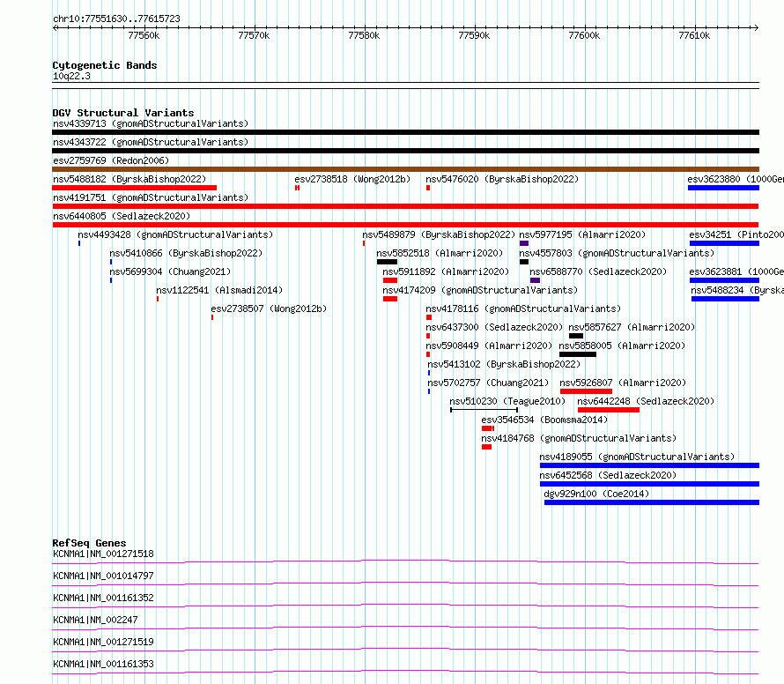Image resolution: width=784 pixels, height=684 pixels.
Task: Click esv34251 Pinto variant label
Action: point(736,234)
